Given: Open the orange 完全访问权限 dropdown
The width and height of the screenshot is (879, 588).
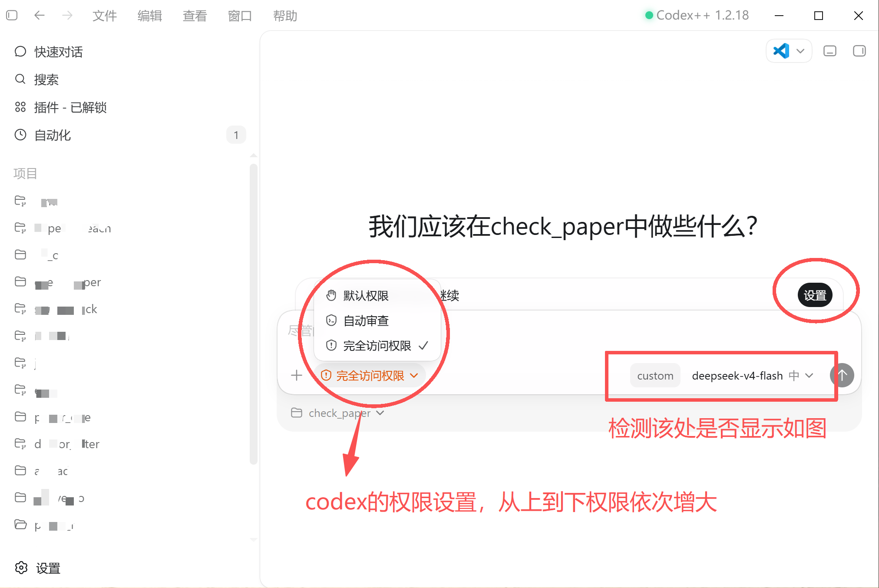Looking at the screenshot, I should 370,376.
